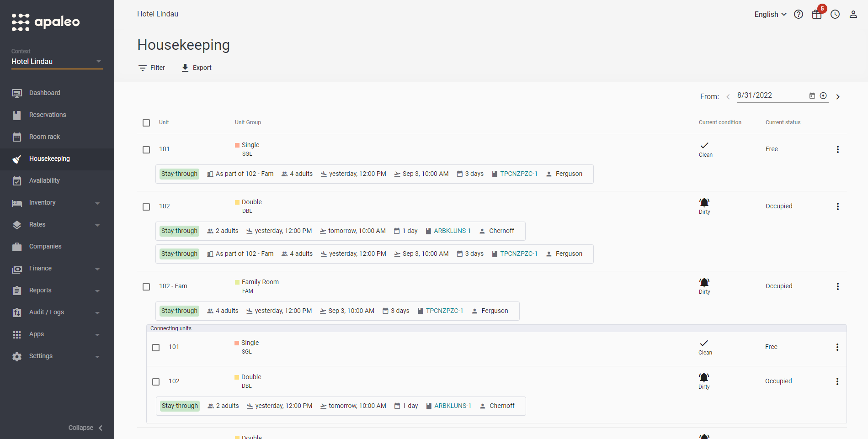Click the From date input field

[x=772, y=95]
